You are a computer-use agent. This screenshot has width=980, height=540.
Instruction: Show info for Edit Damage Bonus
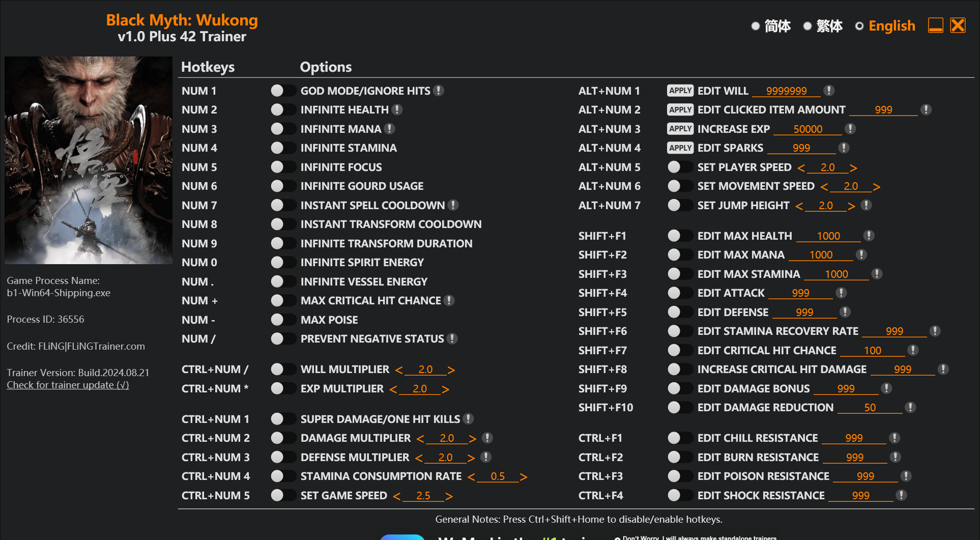pyautogui.click(x=887, y=388)
